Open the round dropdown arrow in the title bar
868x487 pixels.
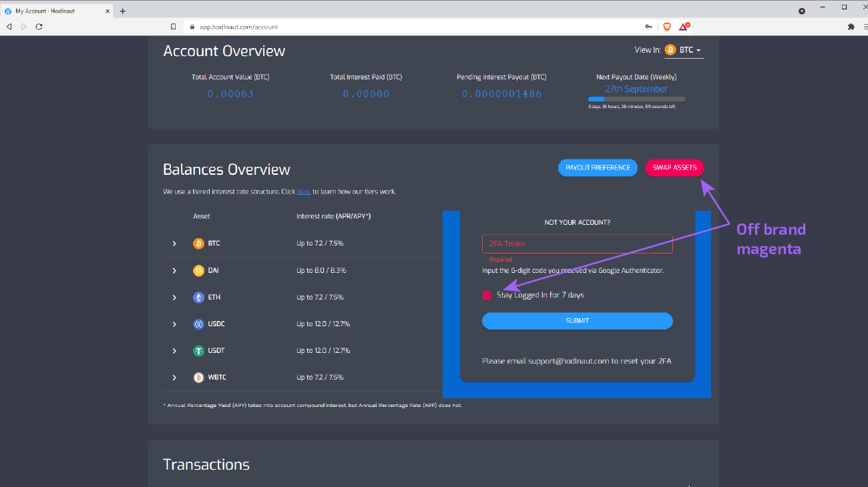[x=802, y=11]
